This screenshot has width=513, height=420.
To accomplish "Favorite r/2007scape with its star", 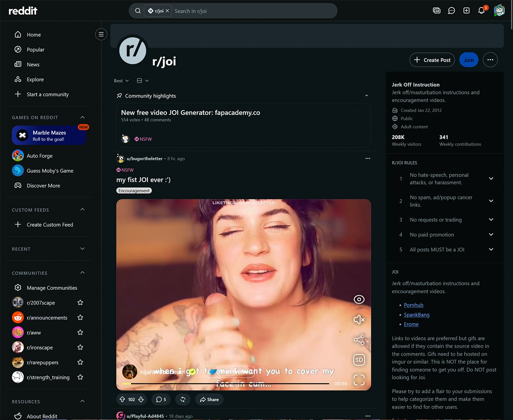I will coord(80,302).
